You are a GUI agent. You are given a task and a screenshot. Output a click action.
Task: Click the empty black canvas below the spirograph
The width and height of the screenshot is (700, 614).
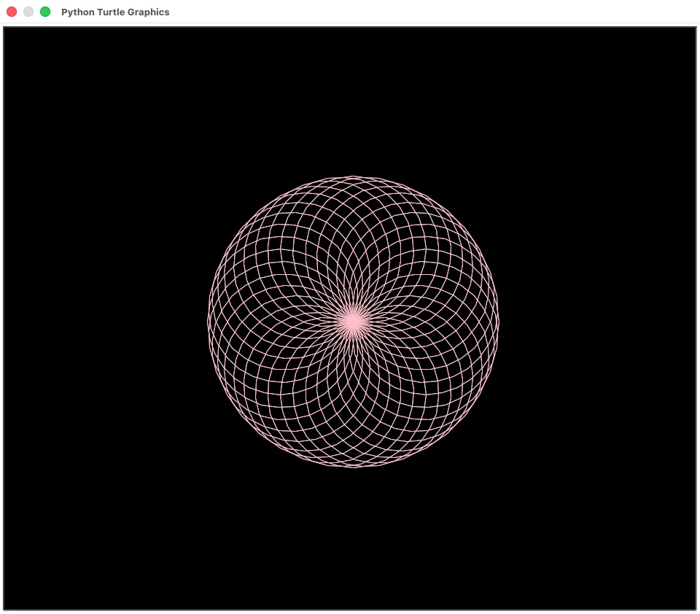(x=353, y=538)
